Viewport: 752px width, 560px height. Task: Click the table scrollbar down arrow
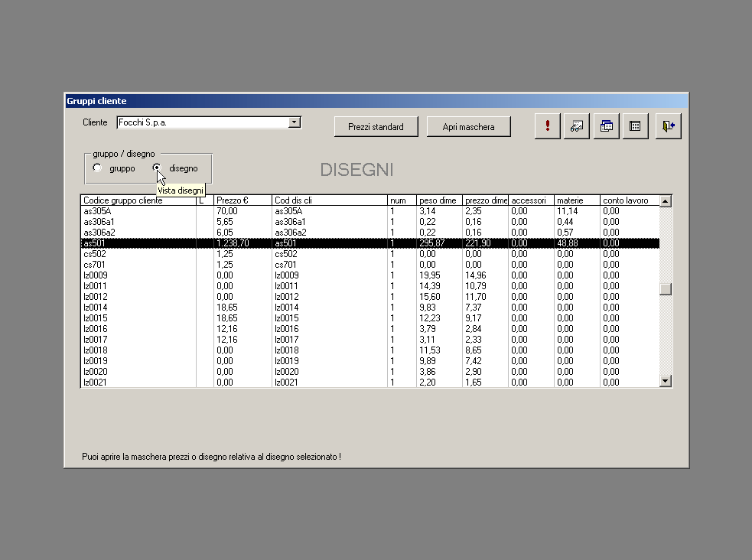point(666,381)
